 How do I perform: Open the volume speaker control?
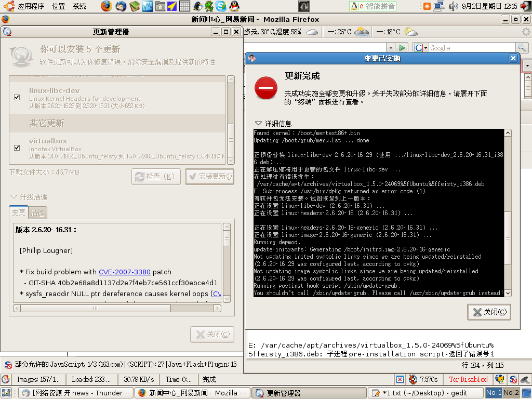(x=453, y=6)
